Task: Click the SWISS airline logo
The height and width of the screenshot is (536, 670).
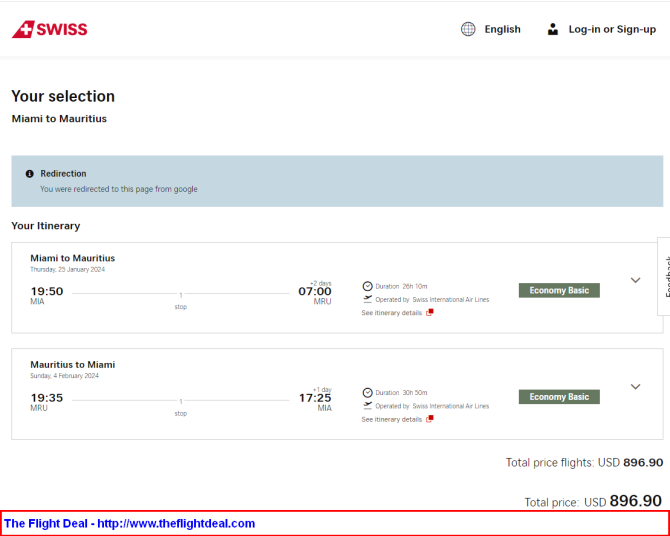Action: click(50, 29)
